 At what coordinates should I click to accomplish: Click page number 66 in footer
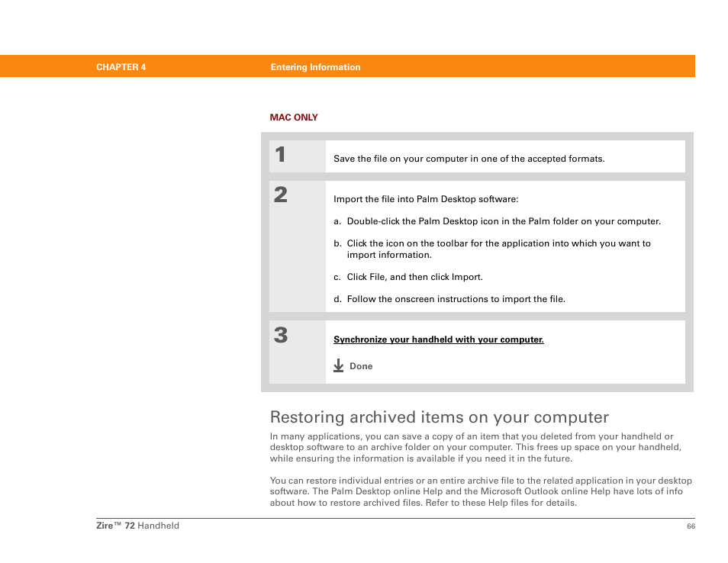click(691, 526)
